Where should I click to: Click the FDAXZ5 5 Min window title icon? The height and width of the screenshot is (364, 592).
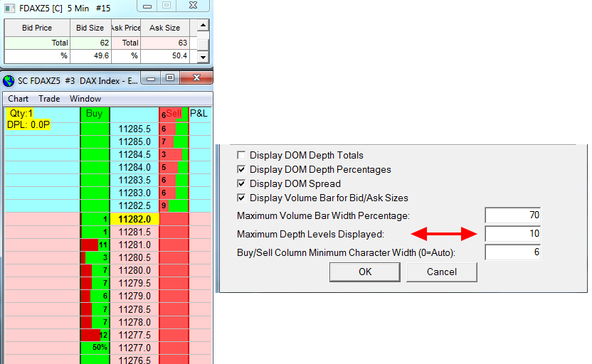(9, 9)
